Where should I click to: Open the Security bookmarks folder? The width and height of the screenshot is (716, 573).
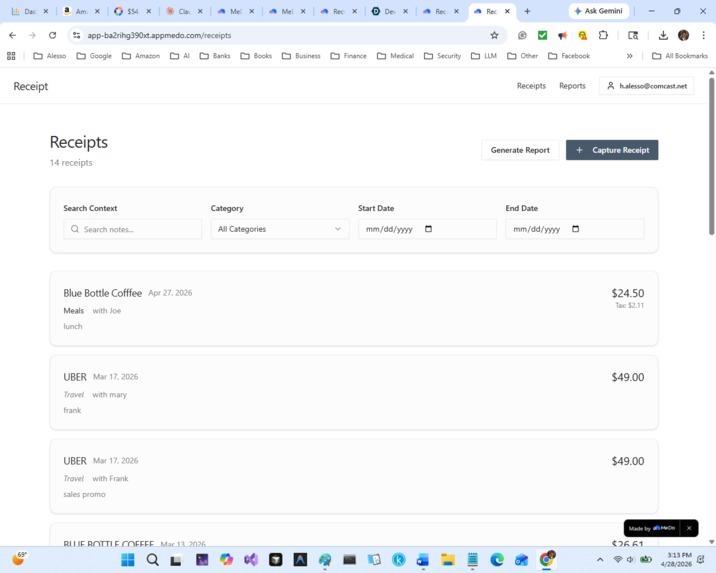442,56
